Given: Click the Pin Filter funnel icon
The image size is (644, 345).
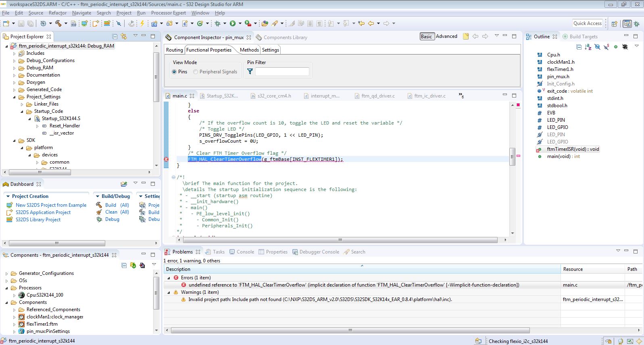Looking at the screenshot, I should (x=250, y=71).
